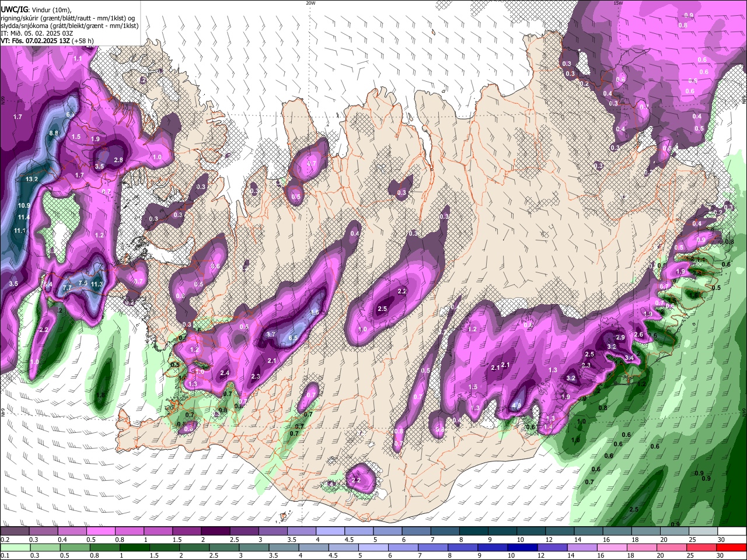Click the 6.5 precipitation value on the map
The image size is (747, 560).
[x=293, y=338]
